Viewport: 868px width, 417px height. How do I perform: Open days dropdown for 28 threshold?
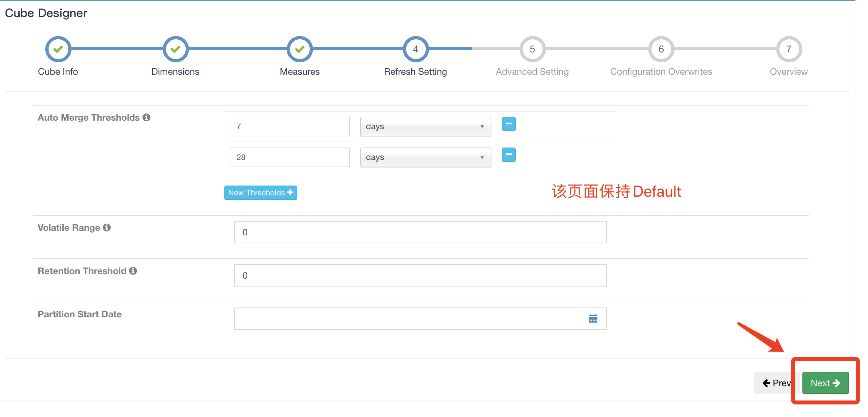(425, 157)
